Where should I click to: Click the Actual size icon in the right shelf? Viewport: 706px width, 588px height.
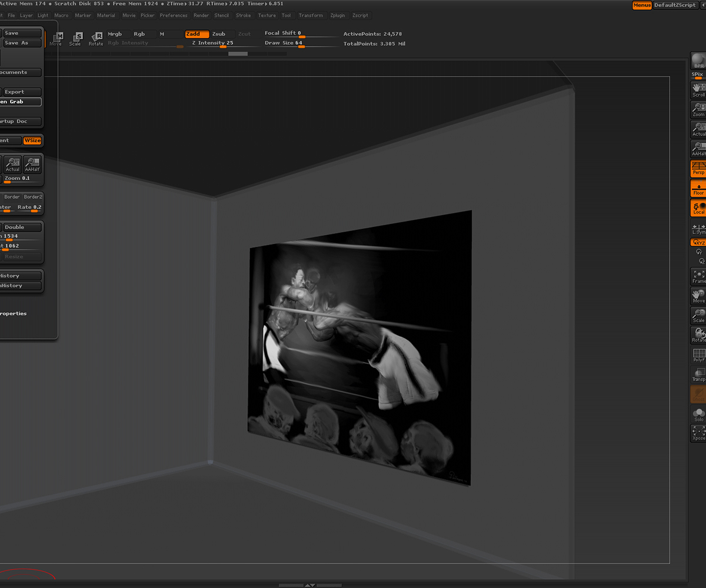698,129
